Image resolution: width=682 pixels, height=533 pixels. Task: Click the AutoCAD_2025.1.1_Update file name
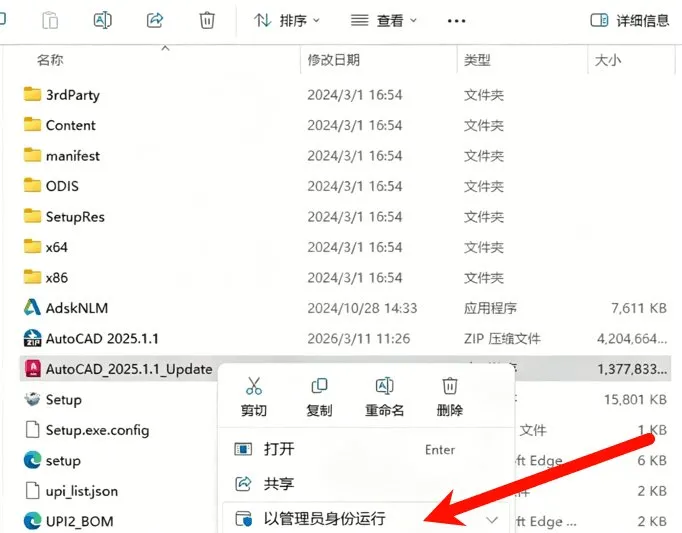[129, 369]
